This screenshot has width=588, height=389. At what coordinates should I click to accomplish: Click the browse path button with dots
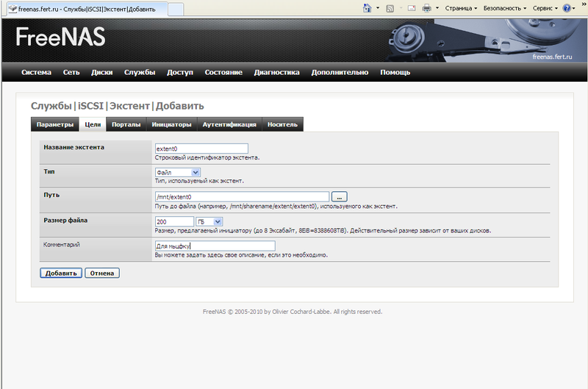pos(340,197)
